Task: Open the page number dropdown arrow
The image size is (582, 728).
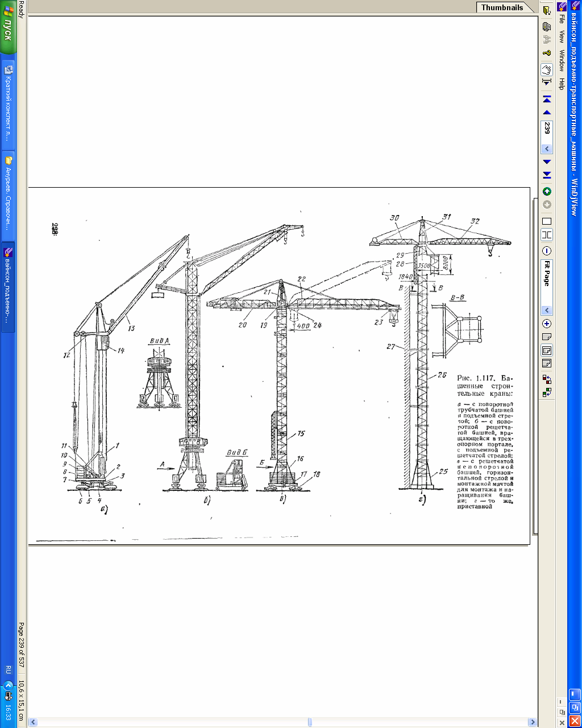Action: [547, 149]
